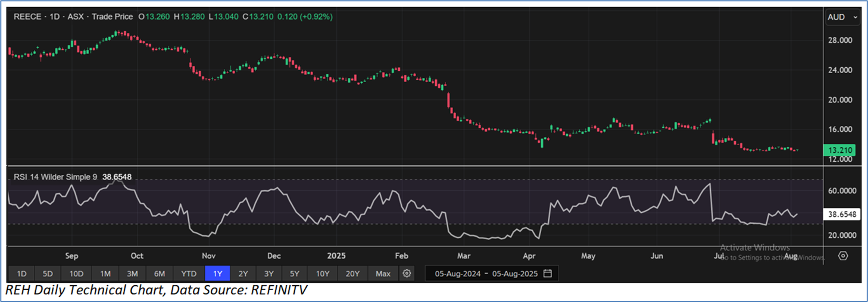The image size is (868, 302).
Task: Open time range settings gear icon
Action: [407, 273]
